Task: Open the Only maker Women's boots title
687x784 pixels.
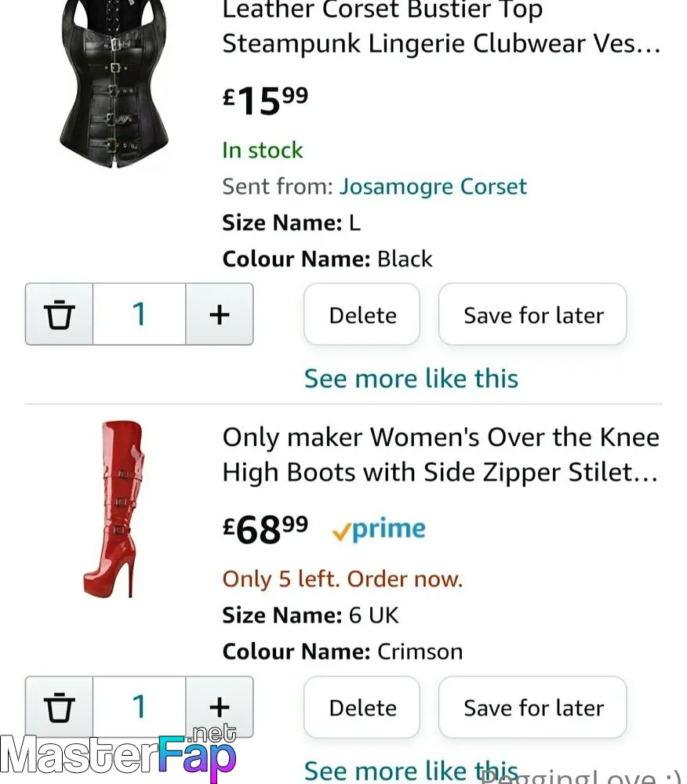Action: pos(441,455)
